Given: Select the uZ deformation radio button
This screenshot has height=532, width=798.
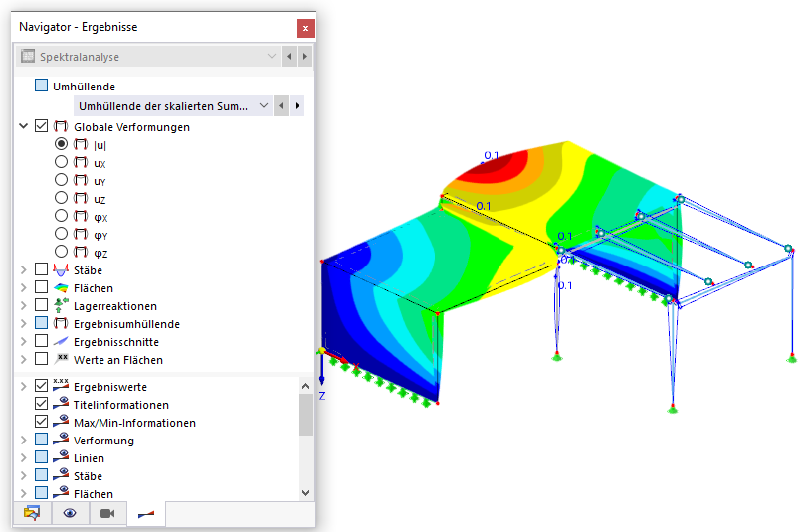Looking at the screenshot, I should coord(61,198).
